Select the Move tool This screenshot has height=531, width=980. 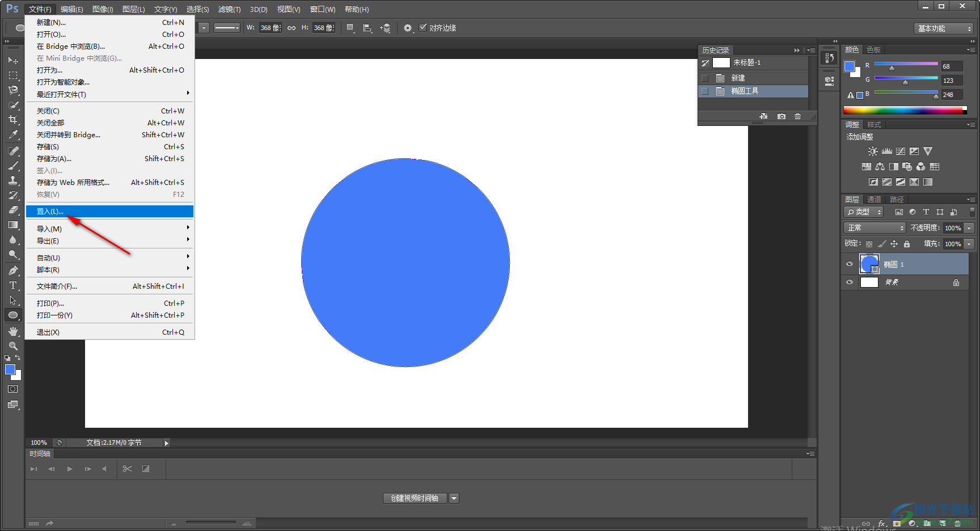(x=12, y=60)
